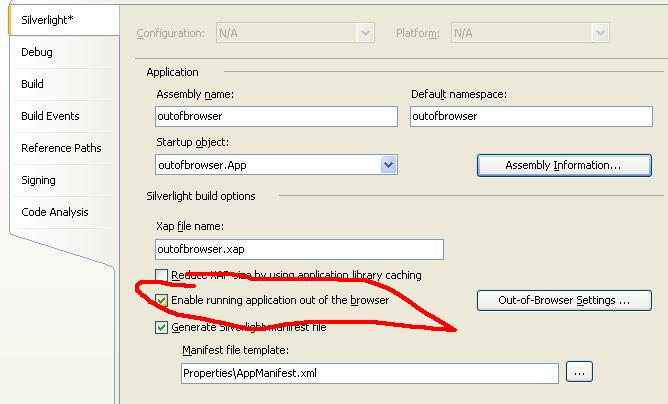Click the Xap file name field
Viewport: 668px width, 404px height.
click(298, 249)
